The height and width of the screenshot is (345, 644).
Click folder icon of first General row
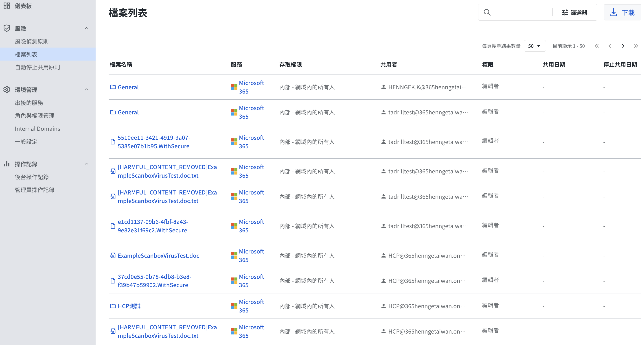113,87
